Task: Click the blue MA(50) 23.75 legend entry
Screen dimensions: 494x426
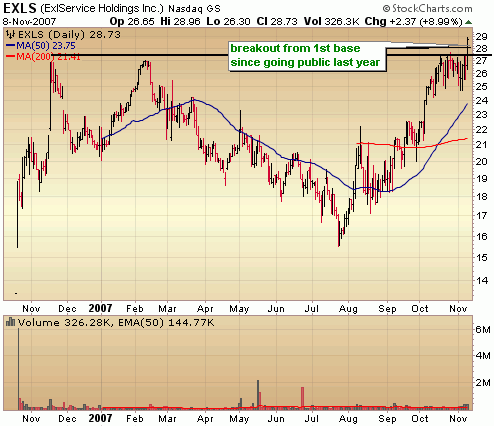Action: [41, 46]
